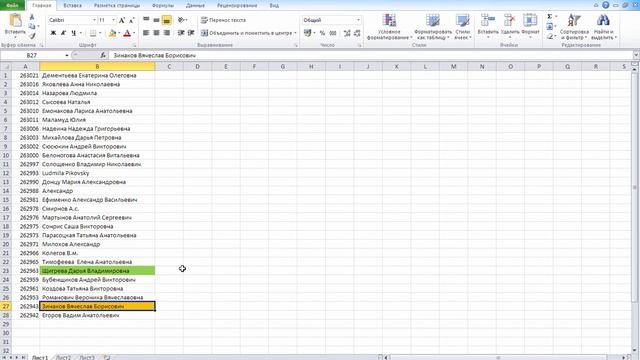Click the Copy icon in clipboard group

pyautogui.click(x=32, y=27)
